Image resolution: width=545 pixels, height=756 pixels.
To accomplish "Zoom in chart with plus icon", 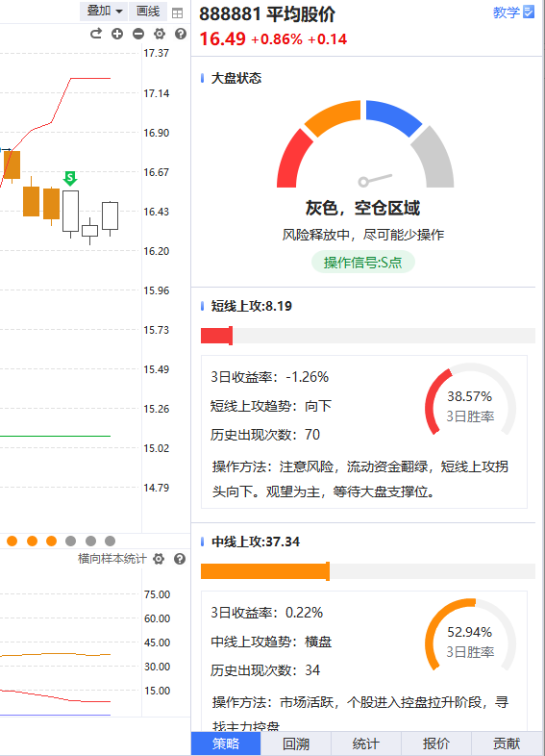I will (117, 34).
